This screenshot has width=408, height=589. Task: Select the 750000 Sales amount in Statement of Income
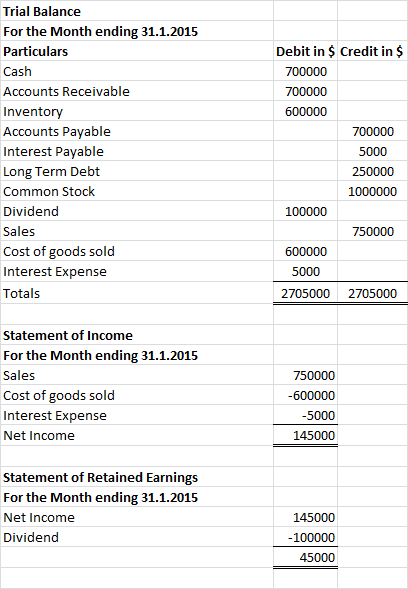[314, 375]
